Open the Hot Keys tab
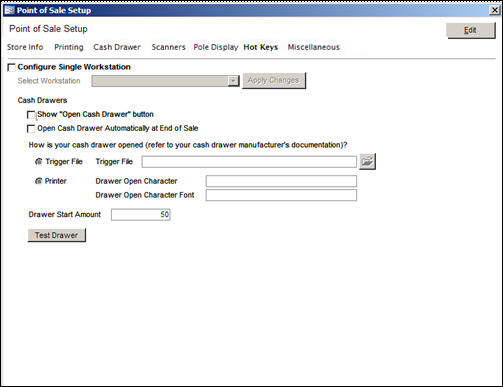Viewport: 503px width, 387px height. tap(261, 47)
